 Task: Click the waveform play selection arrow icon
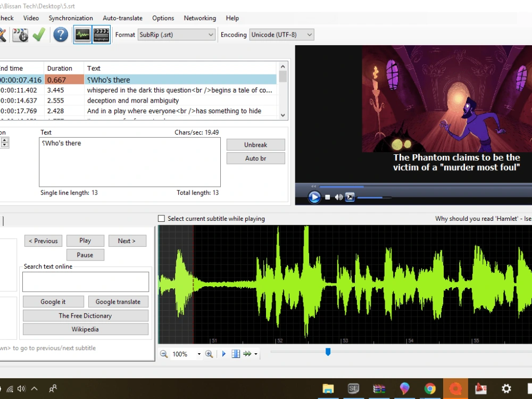[x=223, y=354]
